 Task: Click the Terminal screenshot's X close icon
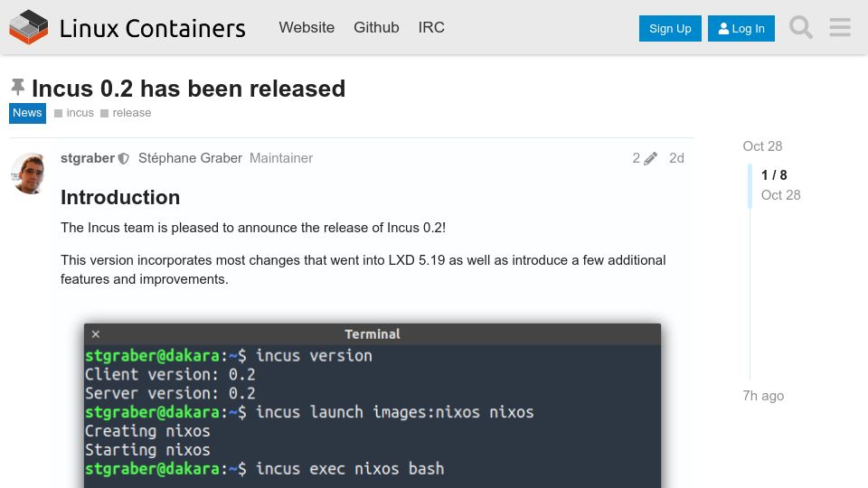pyautogui.click(x=96, y=334)
